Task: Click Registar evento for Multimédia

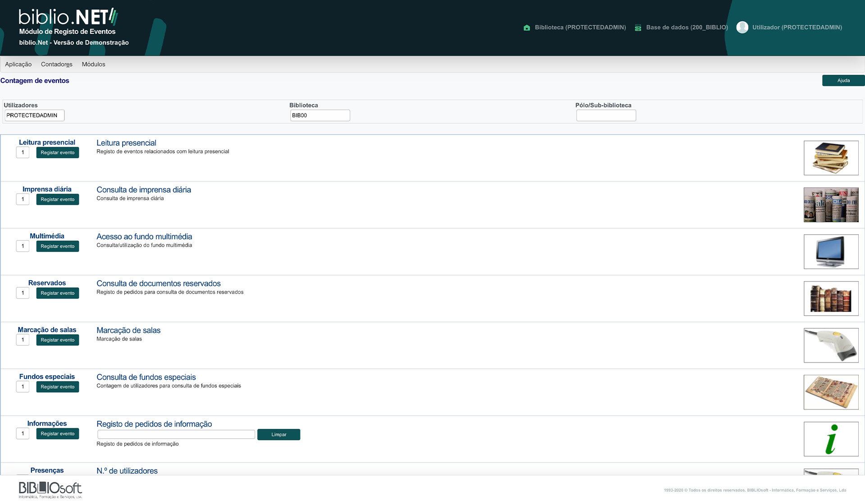Action: [58, 246]
